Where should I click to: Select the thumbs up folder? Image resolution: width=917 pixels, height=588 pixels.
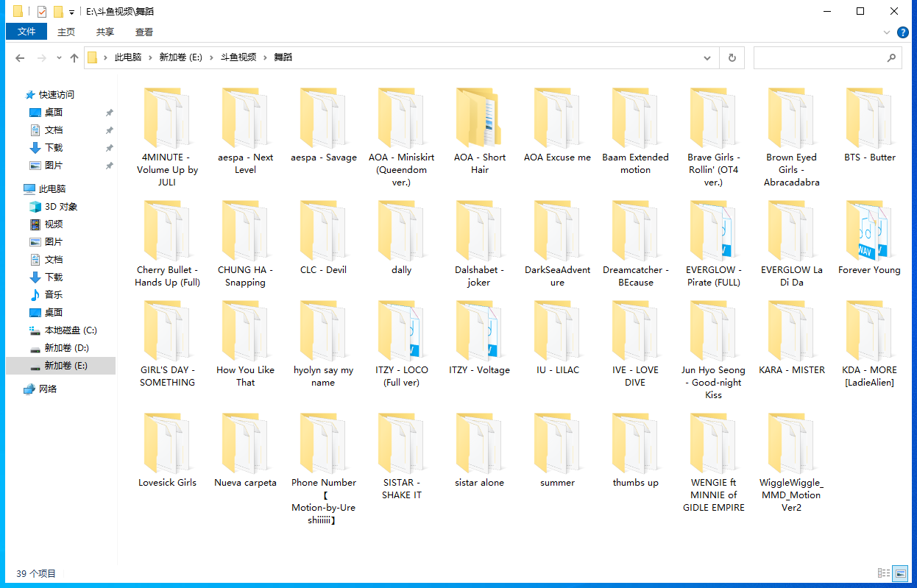tap(635, 450)
